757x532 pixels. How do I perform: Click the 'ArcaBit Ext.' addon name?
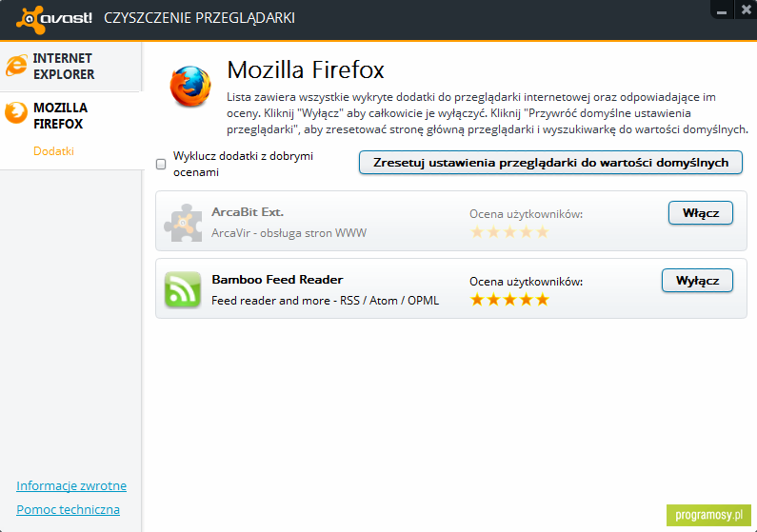pos(248,211)
